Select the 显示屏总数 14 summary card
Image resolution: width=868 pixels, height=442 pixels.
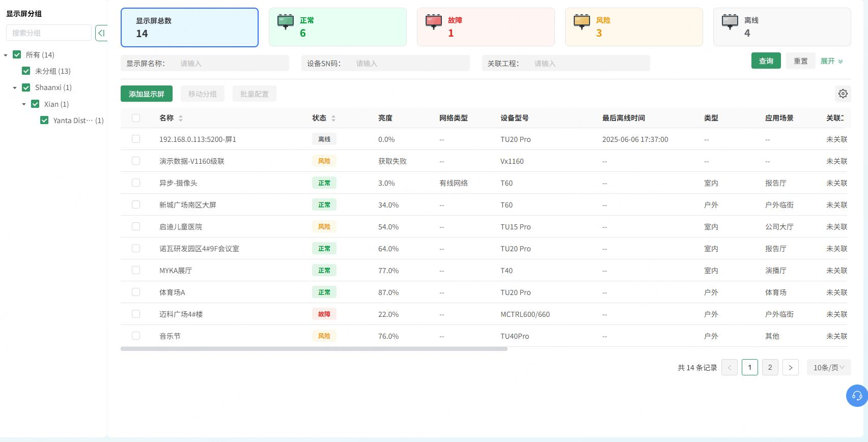click(x=189, y=27)
